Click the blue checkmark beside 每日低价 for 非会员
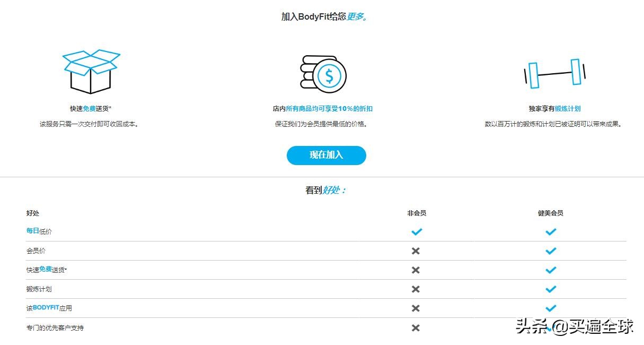The image size is (644, 345). (x=417, y=231)
